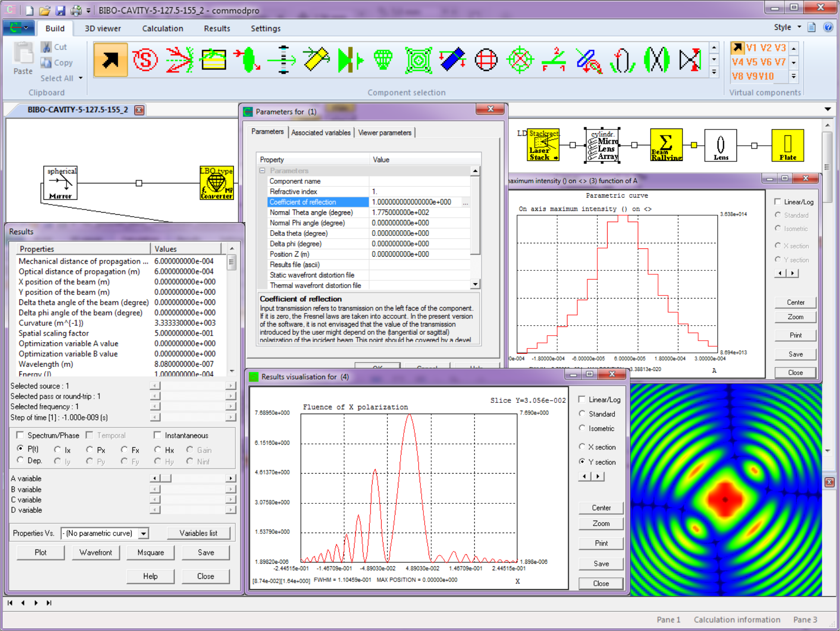Select the Laser Stack component block
Screen dimensions: 840x631
[x=543, y=145]
